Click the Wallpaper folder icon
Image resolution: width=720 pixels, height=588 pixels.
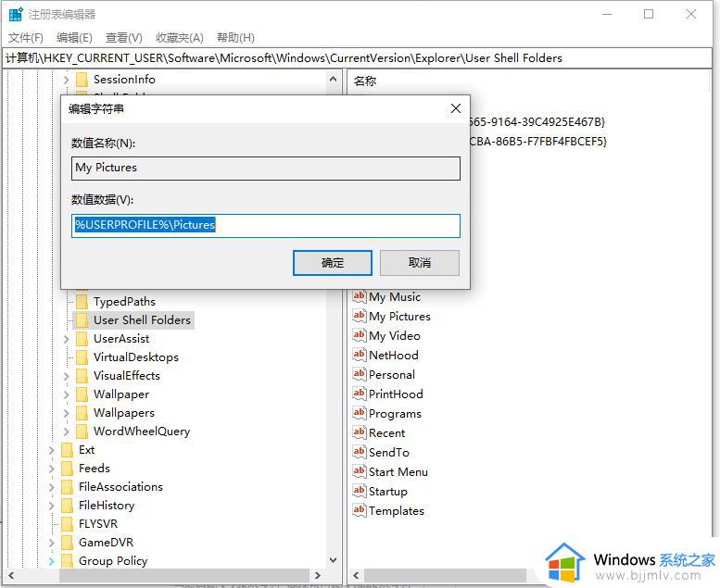coord(82,394)
